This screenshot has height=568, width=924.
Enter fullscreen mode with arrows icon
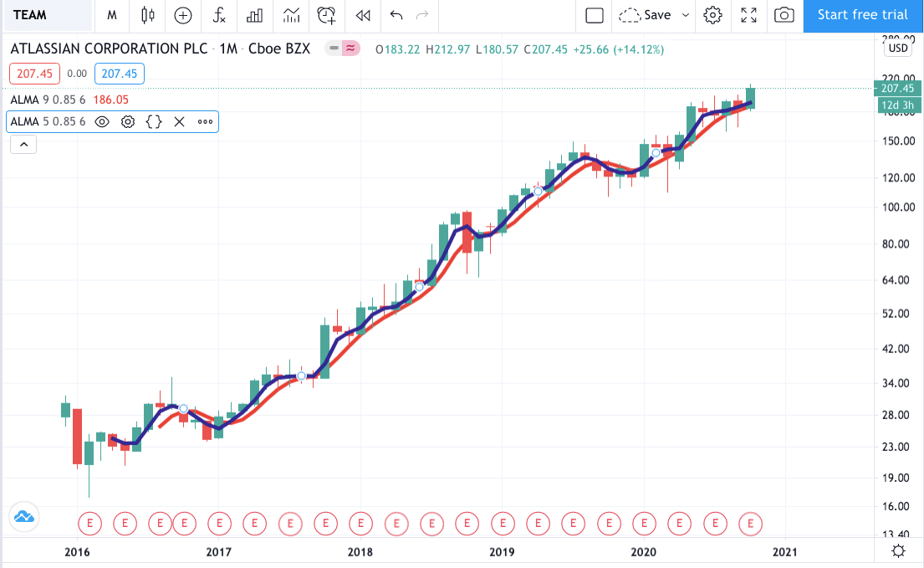coord(748,15)
